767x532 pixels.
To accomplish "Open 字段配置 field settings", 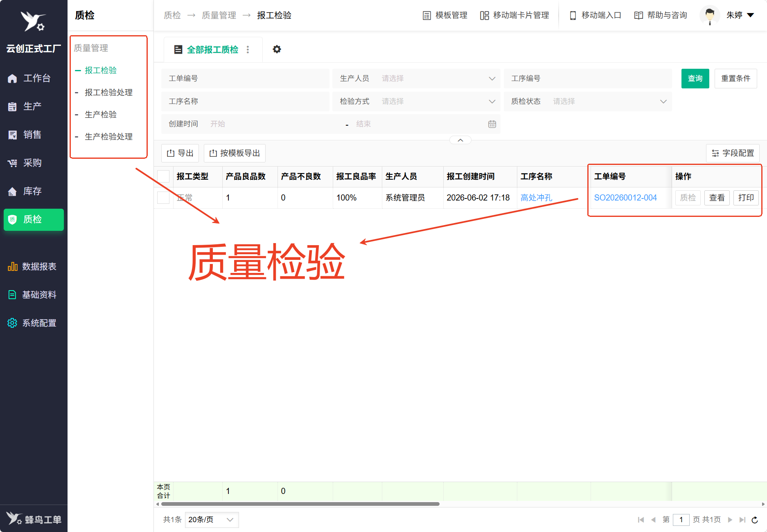I will tap(733, 153).
